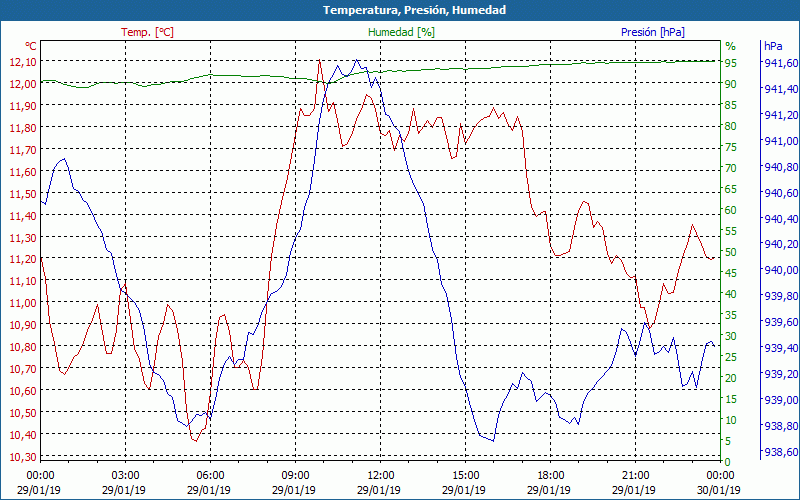Click the 25 humidity axis value
The width and height of the screenshot is (800, 500).
coord(731,357)
